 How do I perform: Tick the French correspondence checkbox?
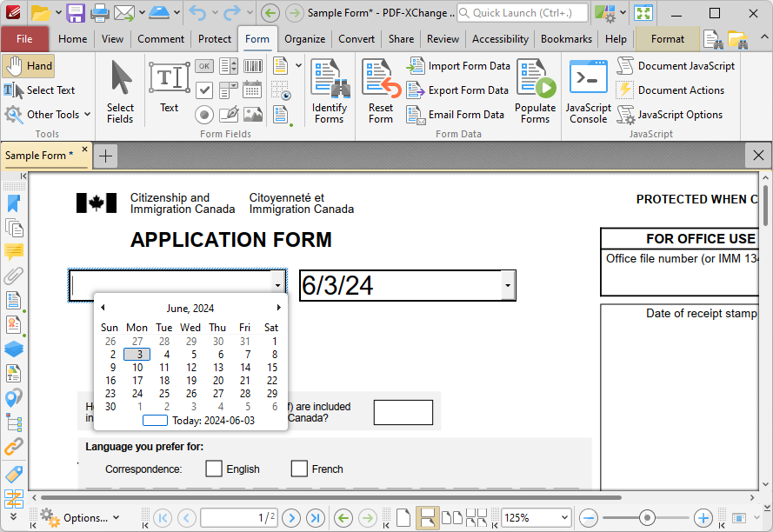(299, 469)
